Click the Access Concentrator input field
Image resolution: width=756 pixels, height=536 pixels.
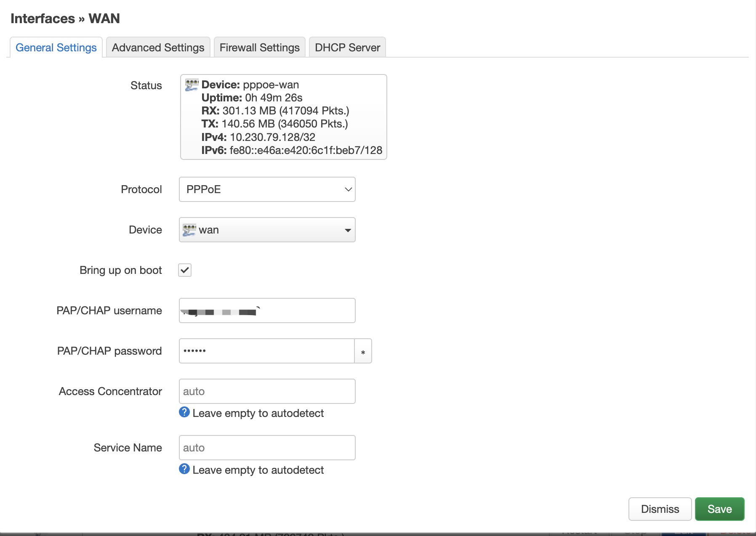tap(267, 391)
